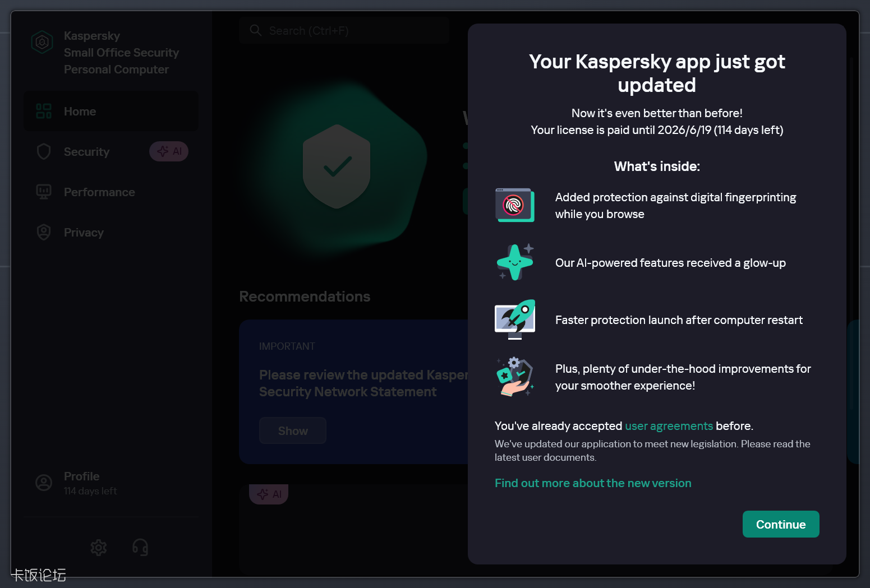Click the Kaspersky logo icon
The height and width of the screenshot is (588, 870).
pos(42,42)
